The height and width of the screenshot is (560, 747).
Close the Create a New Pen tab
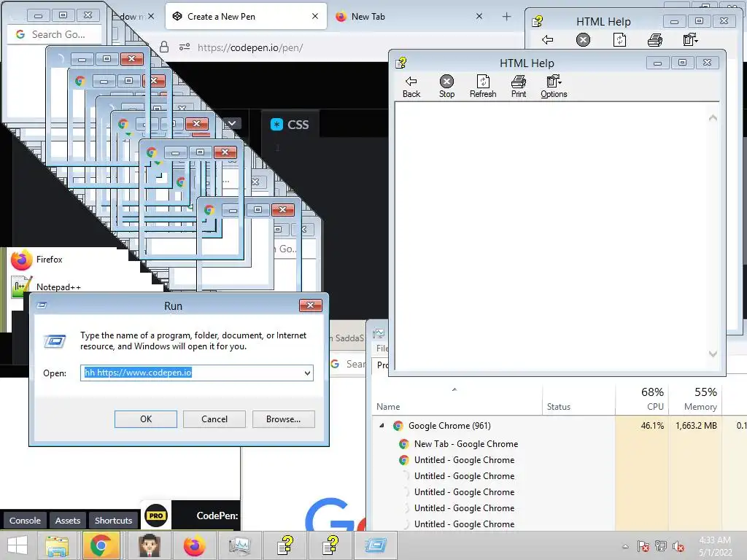pyautogui.click(x=315, y=16)
